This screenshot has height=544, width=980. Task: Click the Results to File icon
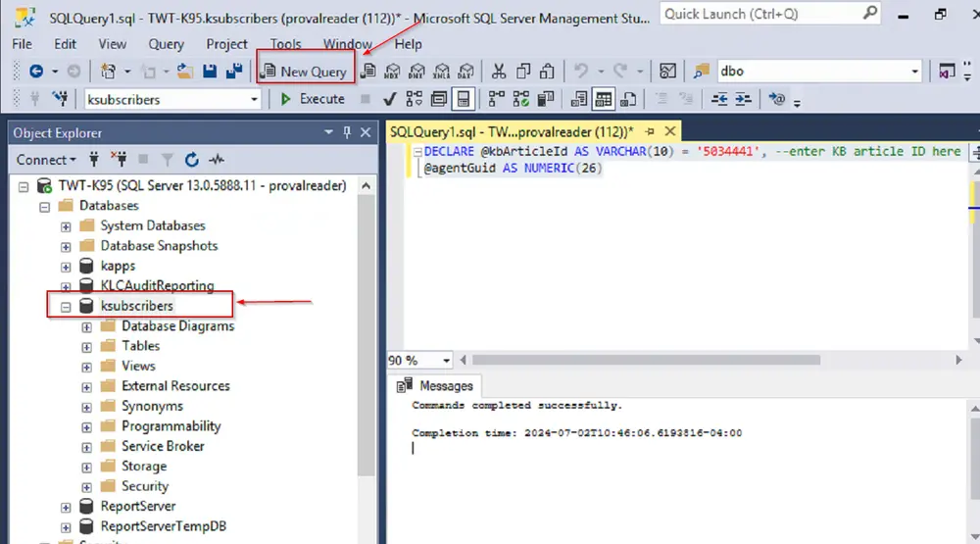pyautogui.click(x=628, y=99)
